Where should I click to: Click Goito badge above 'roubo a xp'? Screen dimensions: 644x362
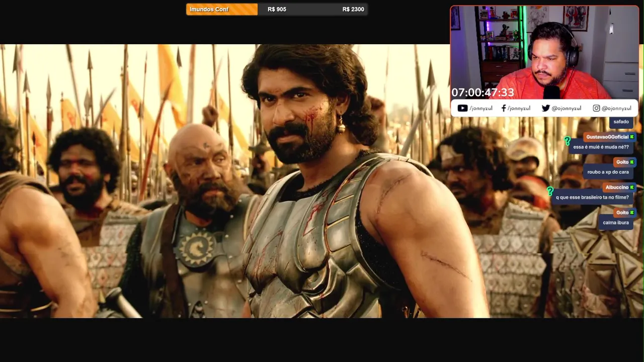pyautogui.click(x=625, y=162)
